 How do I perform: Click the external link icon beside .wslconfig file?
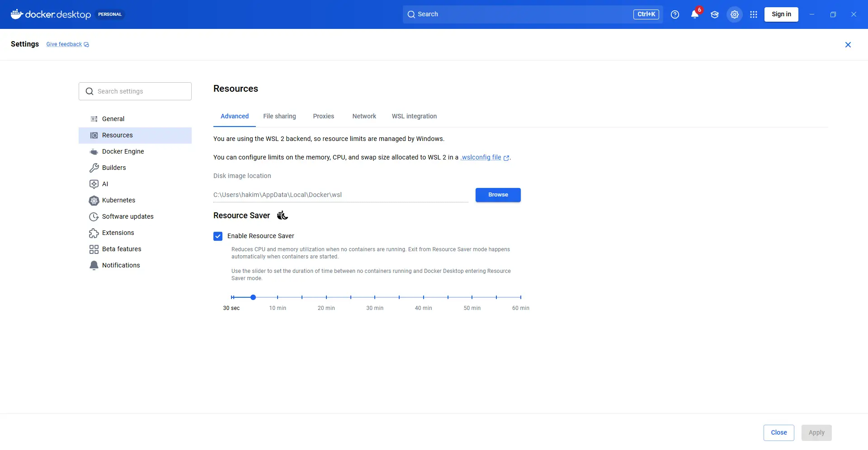(x=506, y=158)
